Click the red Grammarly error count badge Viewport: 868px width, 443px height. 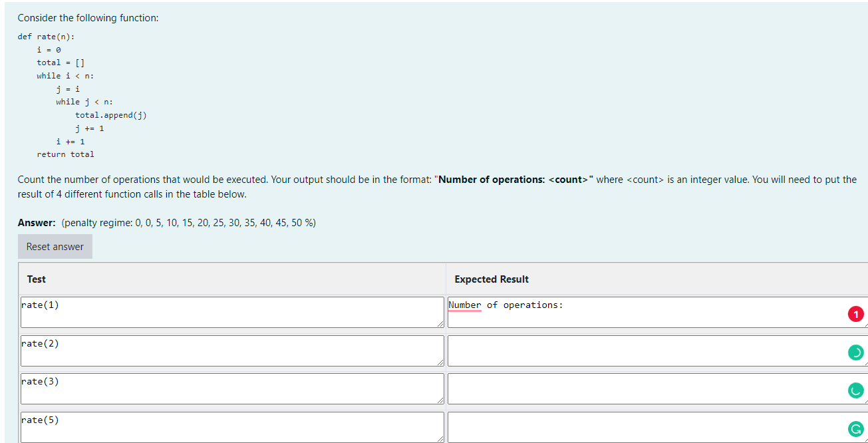point(856,315)
